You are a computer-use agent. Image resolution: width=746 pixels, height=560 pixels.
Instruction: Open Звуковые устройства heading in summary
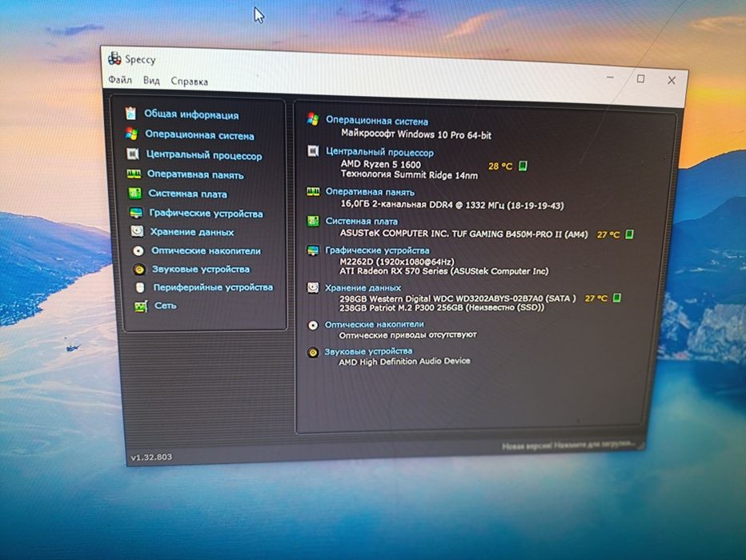tap(368, 351)
